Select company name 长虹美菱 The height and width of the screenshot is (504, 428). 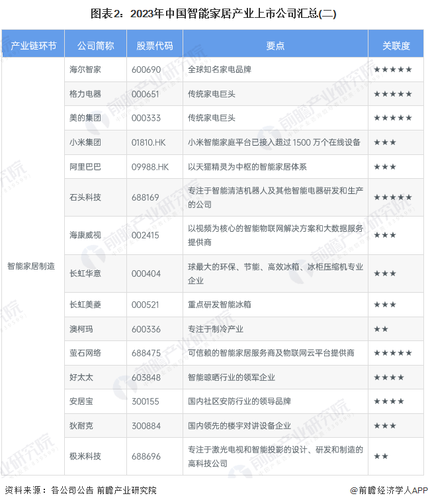(x=85, y=305)
